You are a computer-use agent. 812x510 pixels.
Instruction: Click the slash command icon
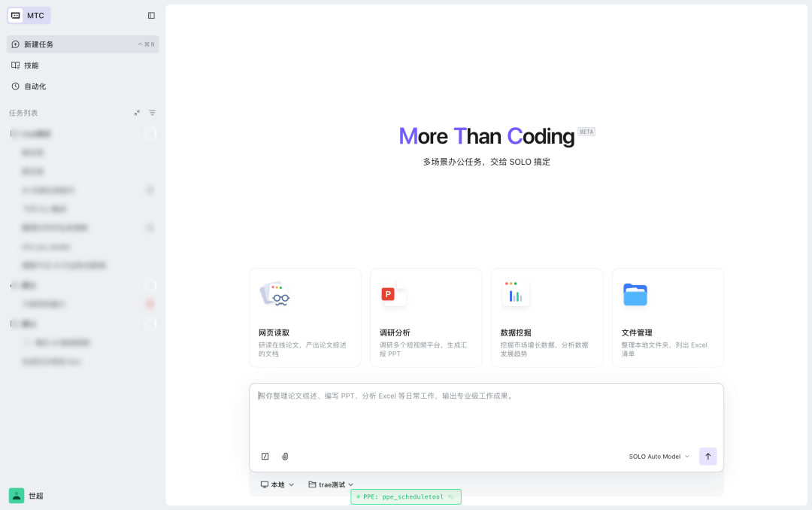pyautogui.click(x=265, y=457)
